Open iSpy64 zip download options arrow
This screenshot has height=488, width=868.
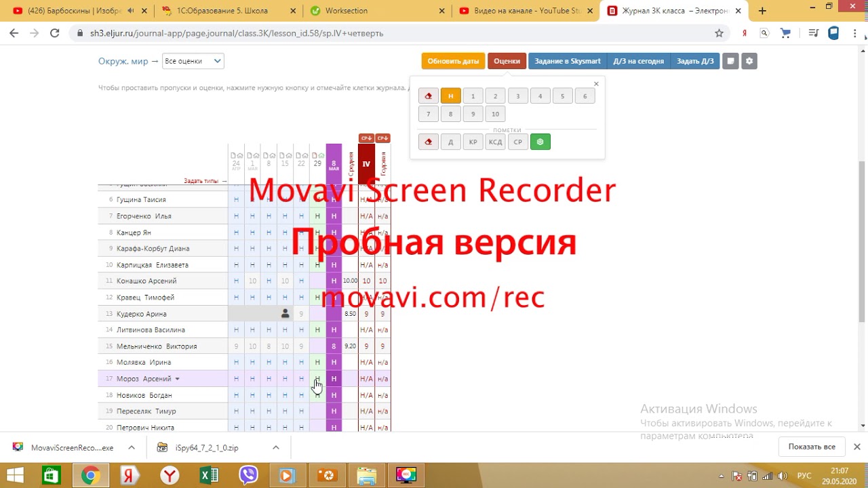click(x=276, y=447)
